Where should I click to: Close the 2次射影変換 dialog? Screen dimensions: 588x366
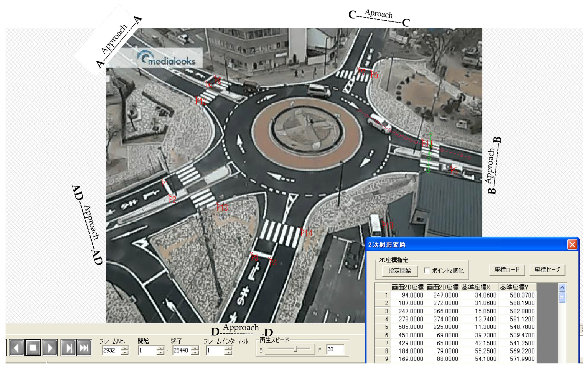tap(572, 244)
